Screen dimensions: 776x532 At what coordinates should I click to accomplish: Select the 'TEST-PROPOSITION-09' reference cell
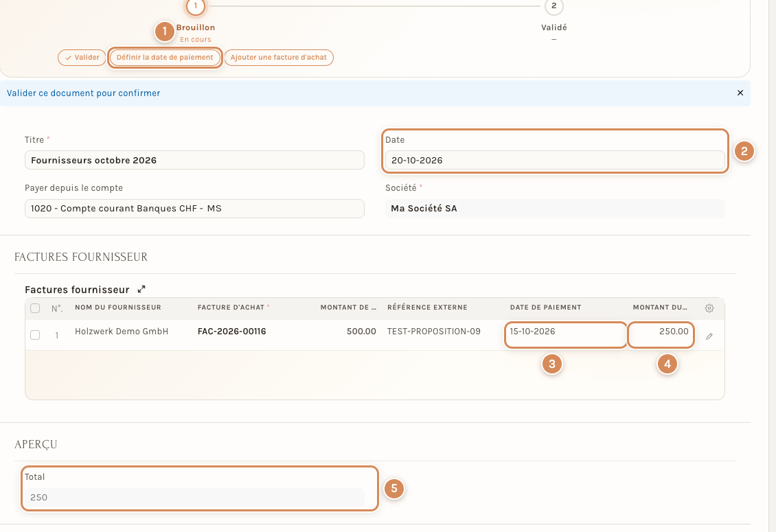click(434, 332)
